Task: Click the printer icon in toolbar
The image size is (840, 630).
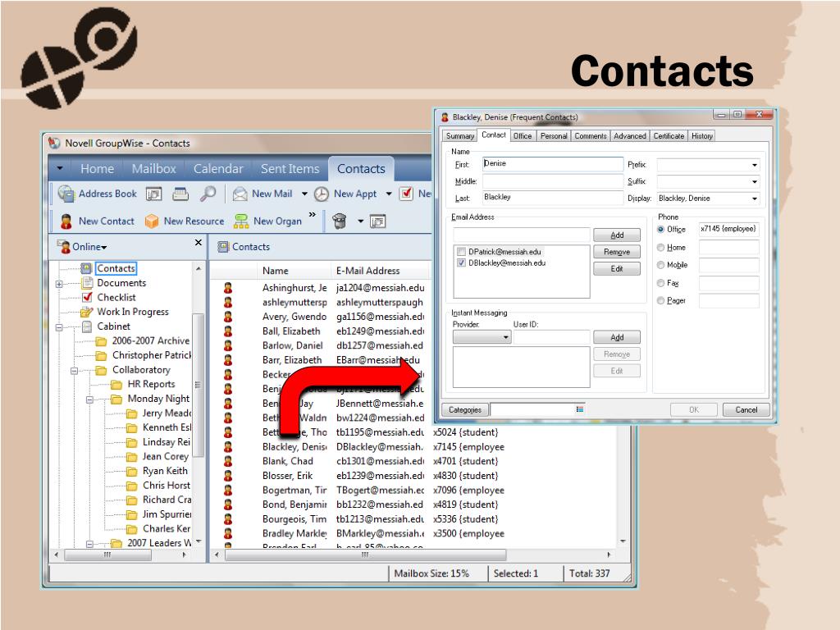Action: (180, 194)
